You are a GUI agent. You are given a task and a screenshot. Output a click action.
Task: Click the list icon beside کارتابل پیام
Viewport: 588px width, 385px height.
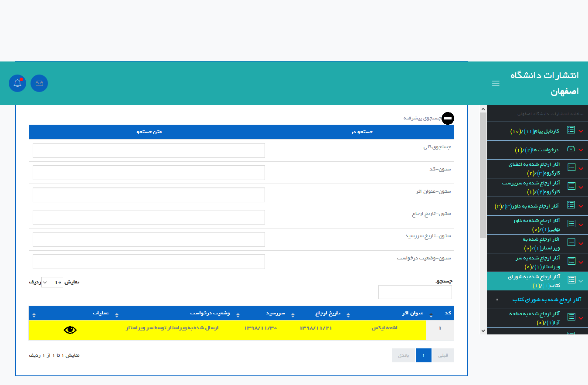coord(571,130)
